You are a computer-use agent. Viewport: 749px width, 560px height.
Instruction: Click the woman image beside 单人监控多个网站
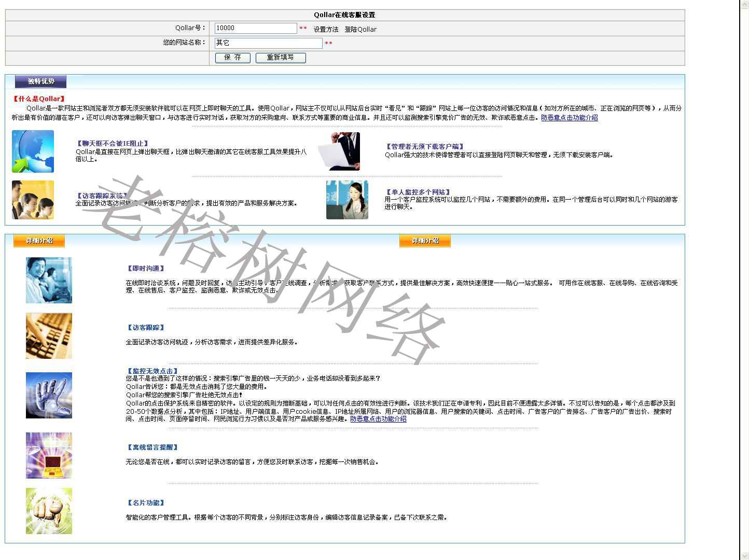347,200
